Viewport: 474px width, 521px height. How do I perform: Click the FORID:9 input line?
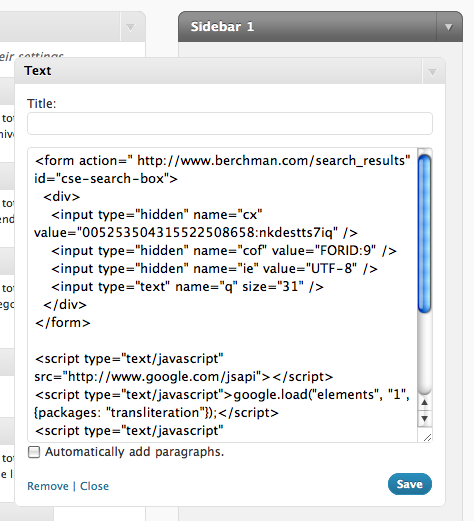click(224, 251)
